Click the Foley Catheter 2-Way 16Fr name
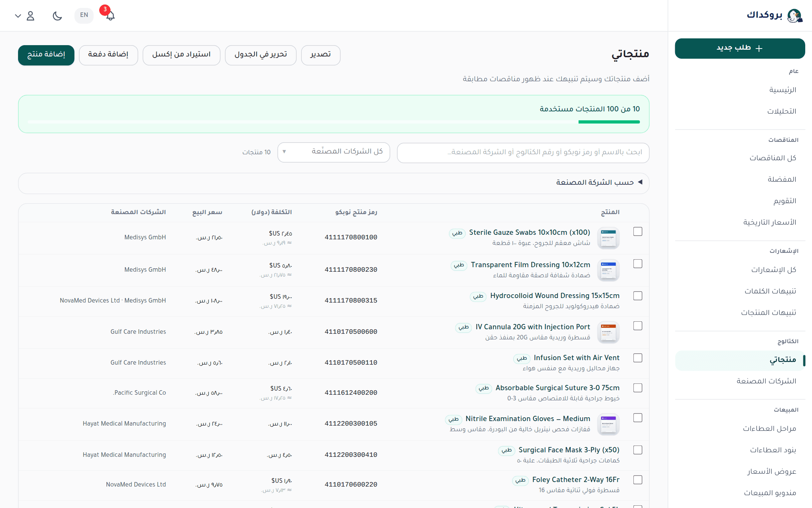Image resolution: width=812 pixels, height=508 pixels. click(x=576, y=480)
